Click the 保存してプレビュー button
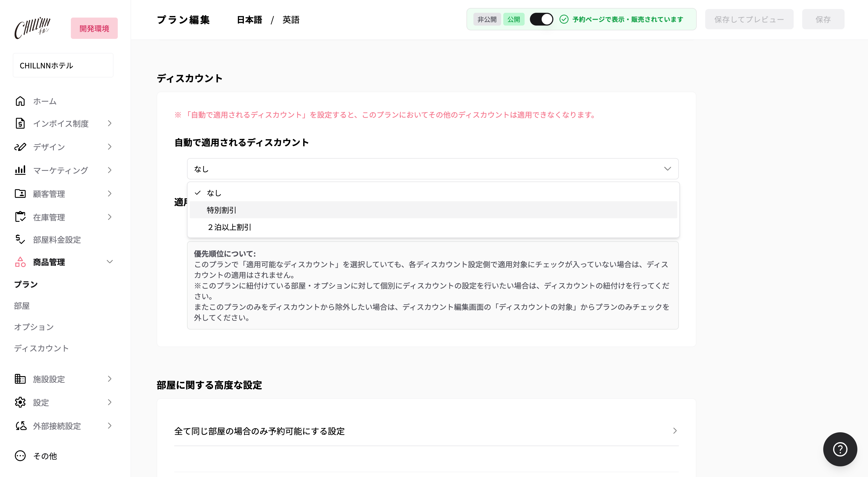 pyautogui.click(x=749, y=19)
